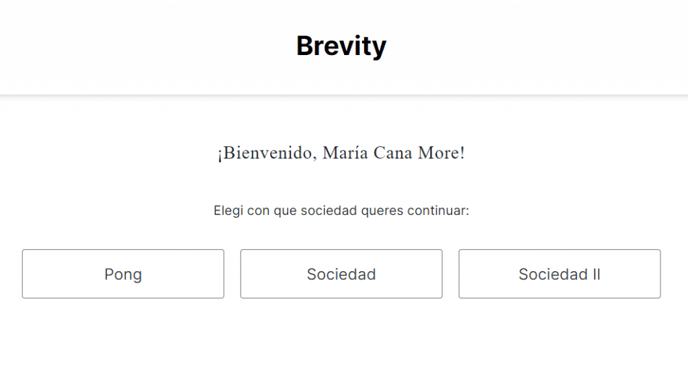
Task: Click 'Cana' in the welcome heading
Action: tap(393, 153)
